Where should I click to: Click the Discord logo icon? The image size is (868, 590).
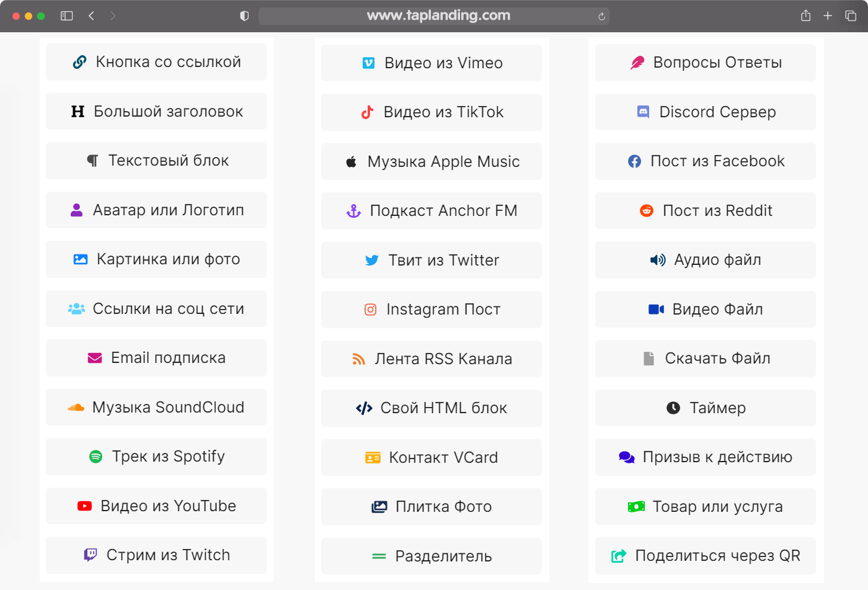tap(643, 112)
